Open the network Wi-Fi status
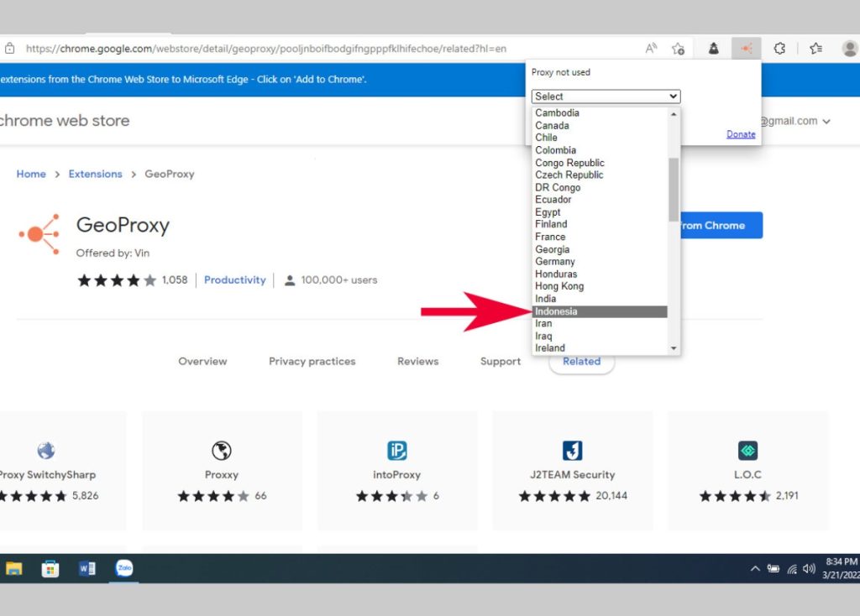The width and height of the screenshot is (860, 616). 791,569
